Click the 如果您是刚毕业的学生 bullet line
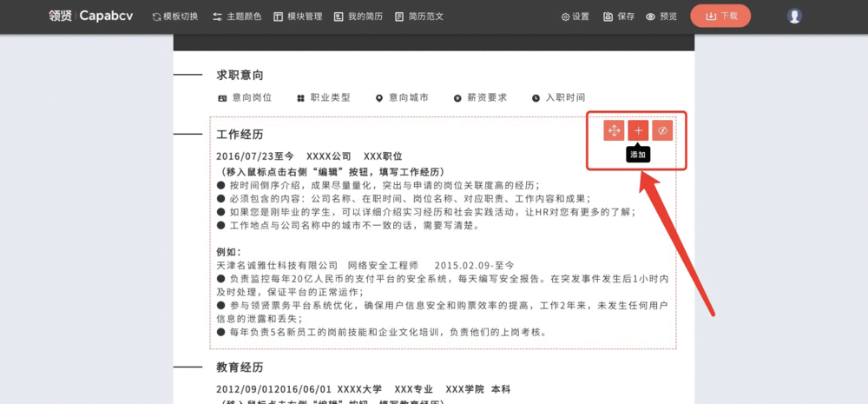Viewport: 868px width, 404px height. tap(425, 212)
